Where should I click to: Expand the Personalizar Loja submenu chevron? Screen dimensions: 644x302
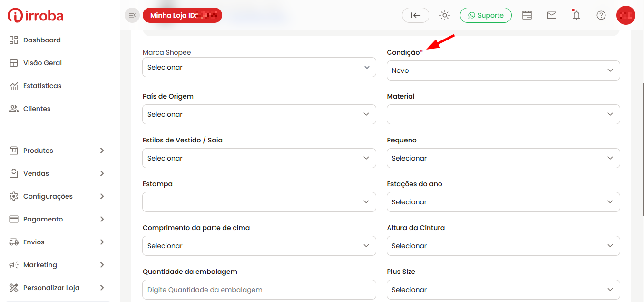[102, 288]
